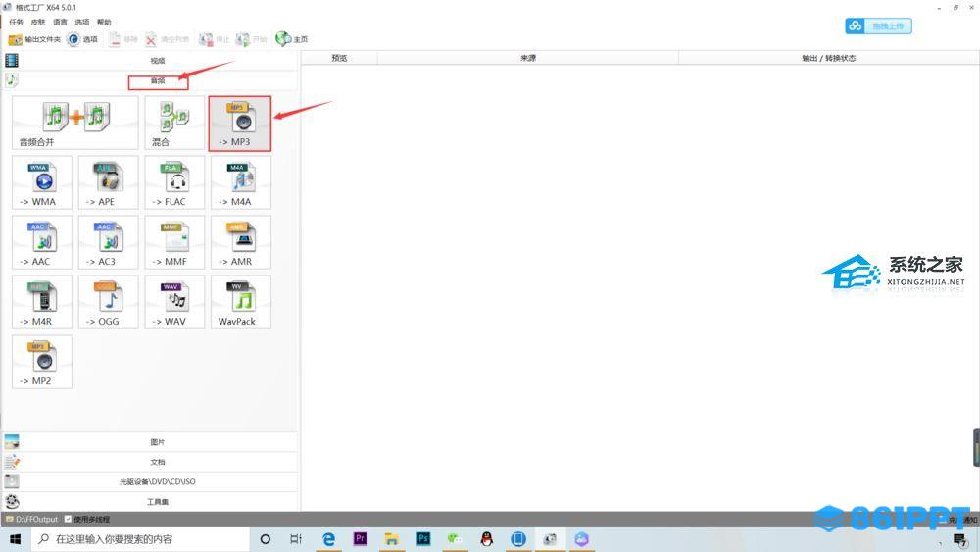Click the Windows Start button
This screenshot has height=552, width=980.
point(15,539)
